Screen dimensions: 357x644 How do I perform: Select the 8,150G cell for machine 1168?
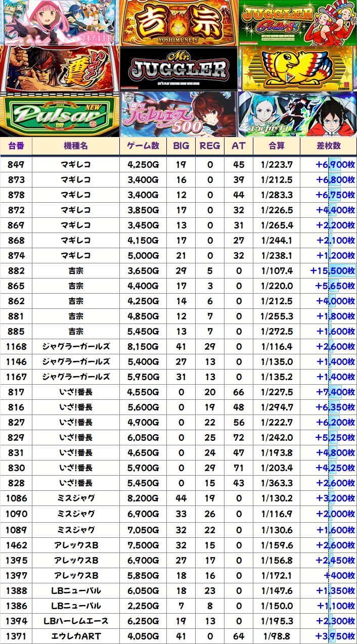pyautogui.click(x=144, y=346)
